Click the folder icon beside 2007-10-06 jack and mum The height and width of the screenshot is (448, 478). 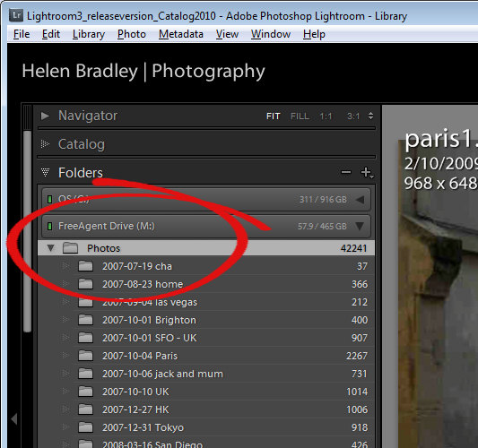coord(85,374)
